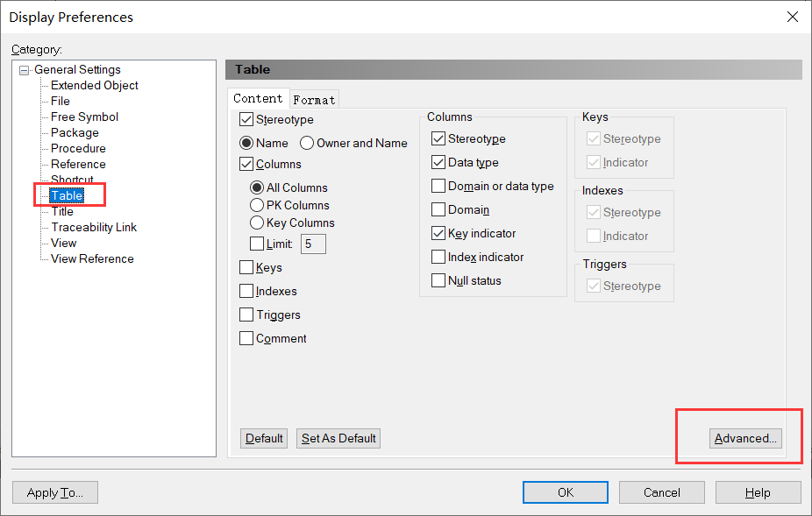The height and width of the screenshot is (516, 812).
Task: Select Free Symbol category
Action: 84,117
